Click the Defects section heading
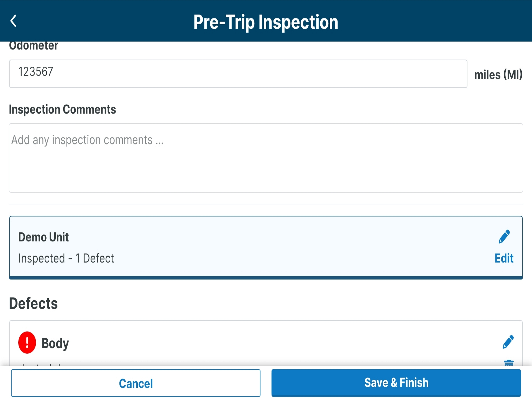Screen dimensions: 532x399 33,304
